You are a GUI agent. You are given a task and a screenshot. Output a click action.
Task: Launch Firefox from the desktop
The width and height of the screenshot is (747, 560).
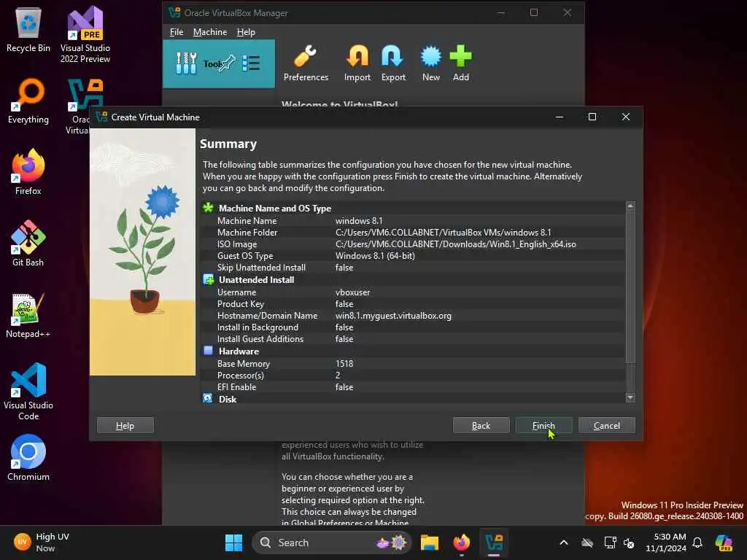click(x=28, y=171)
